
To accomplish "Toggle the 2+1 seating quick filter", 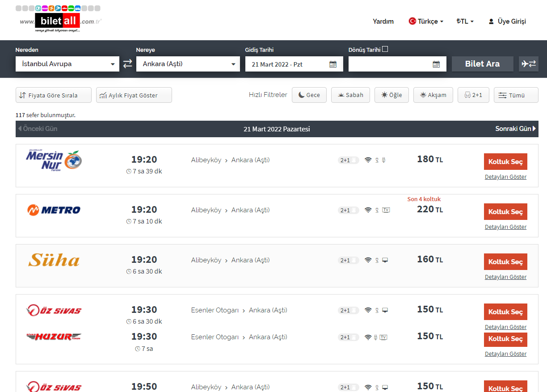I will coord(473,95).
